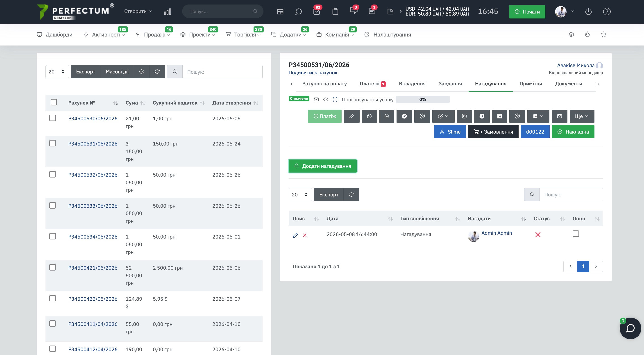Click the Додати нагадування button
This screenshot has width=644, height=355.
[x=322, y=166]
